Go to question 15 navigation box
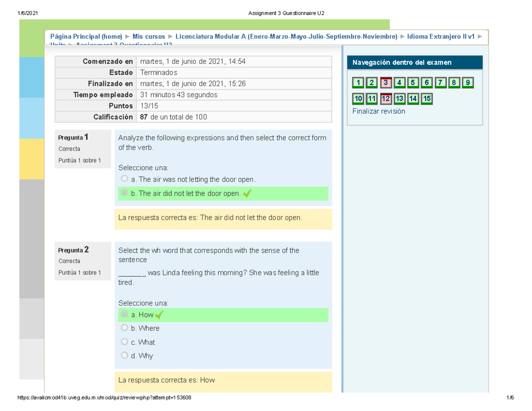 426,99
